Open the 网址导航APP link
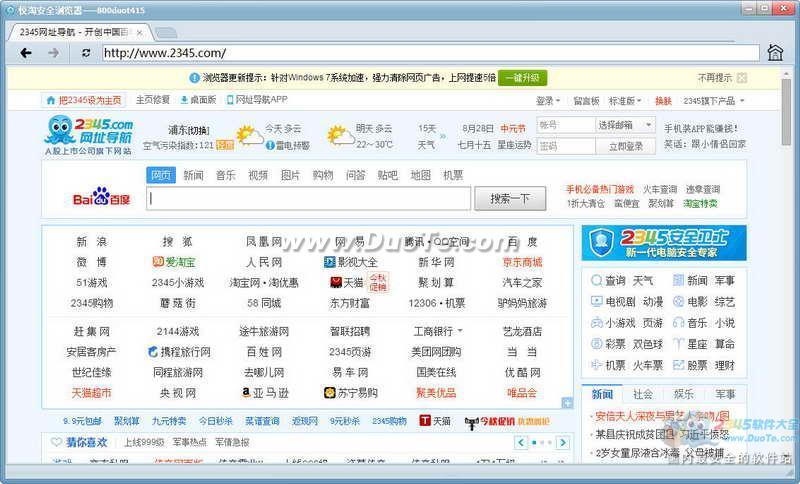The image size is (800, 484). (x=257, y=99)
